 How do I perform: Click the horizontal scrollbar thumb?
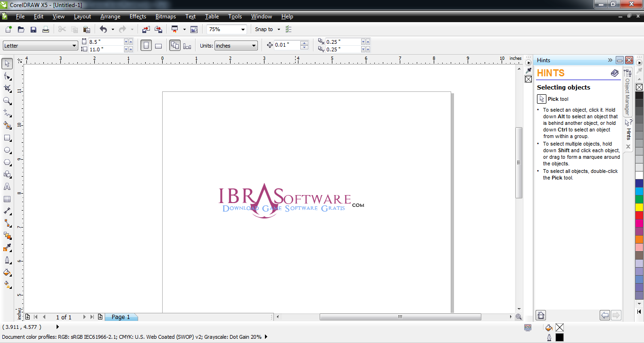400,317
